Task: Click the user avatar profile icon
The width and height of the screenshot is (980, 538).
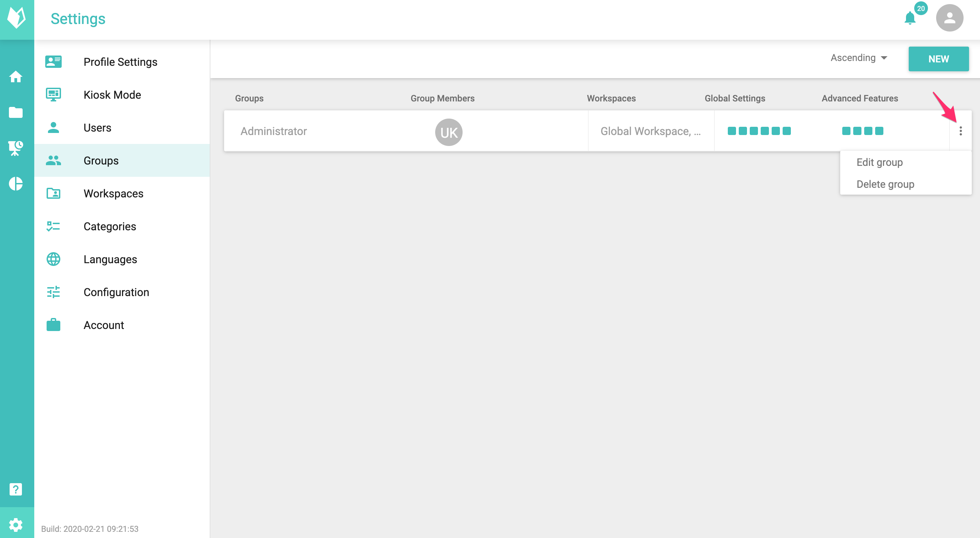Action: pyautogui.click(x=949, y=18)
